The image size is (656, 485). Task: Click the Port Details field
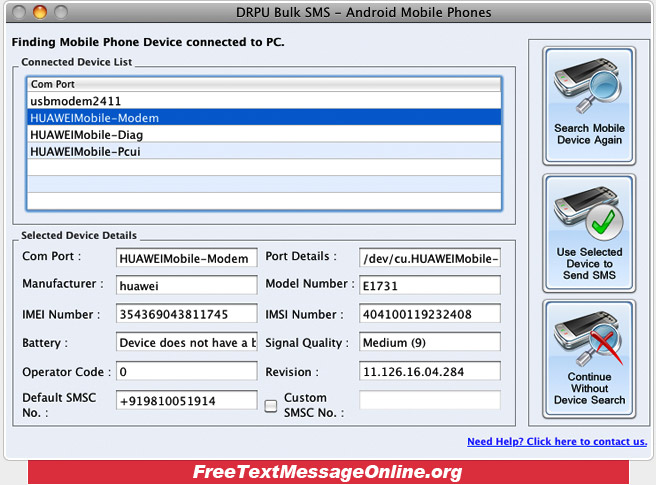click(430, 258)
